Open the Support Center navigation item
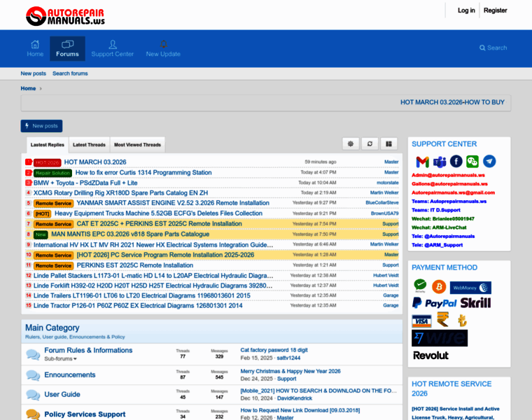The width and height of the screenshot is (532, 420). coord(112,48)
